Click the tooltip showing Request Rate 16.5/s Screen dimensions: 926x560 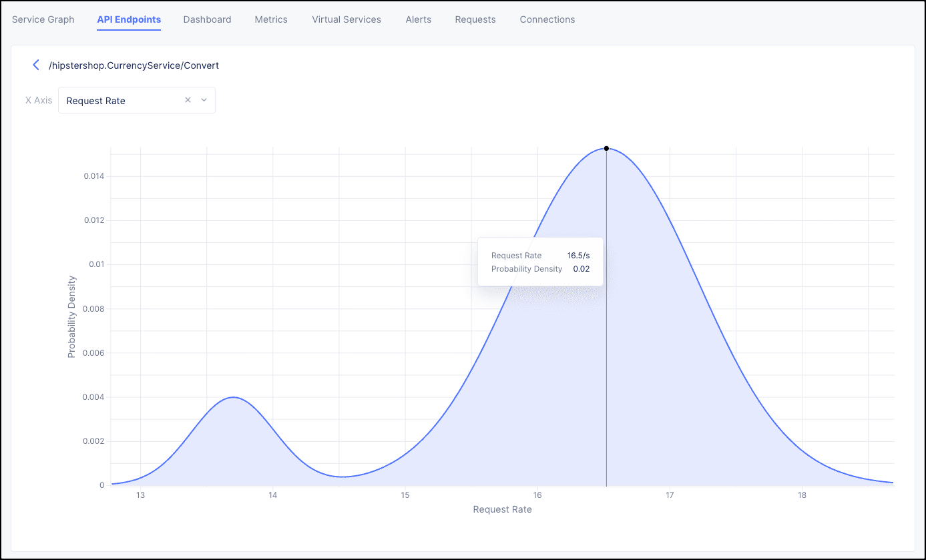540,262
